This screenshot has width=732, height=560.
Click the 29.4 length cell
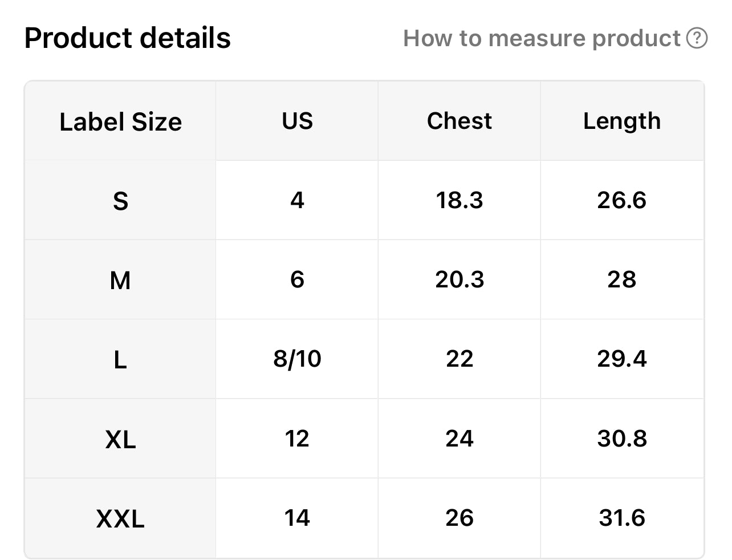click(x=621, y=359)
